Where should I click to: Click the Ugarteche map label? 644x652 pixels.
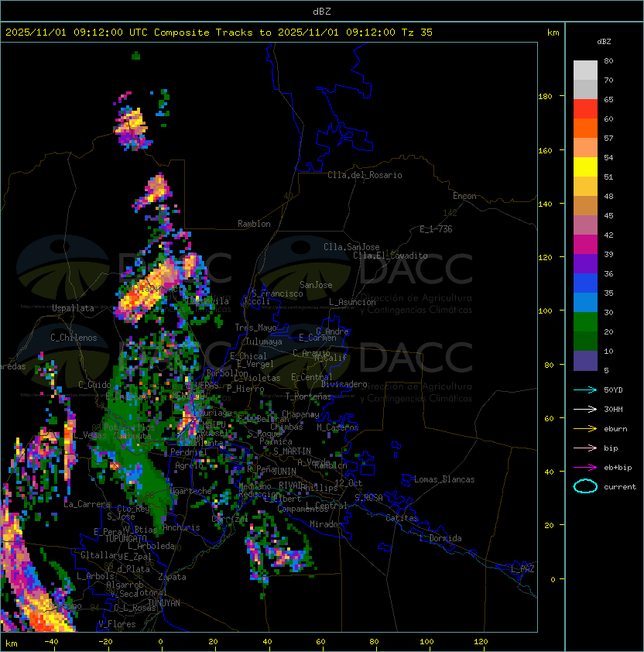click(x=191, y=491)
